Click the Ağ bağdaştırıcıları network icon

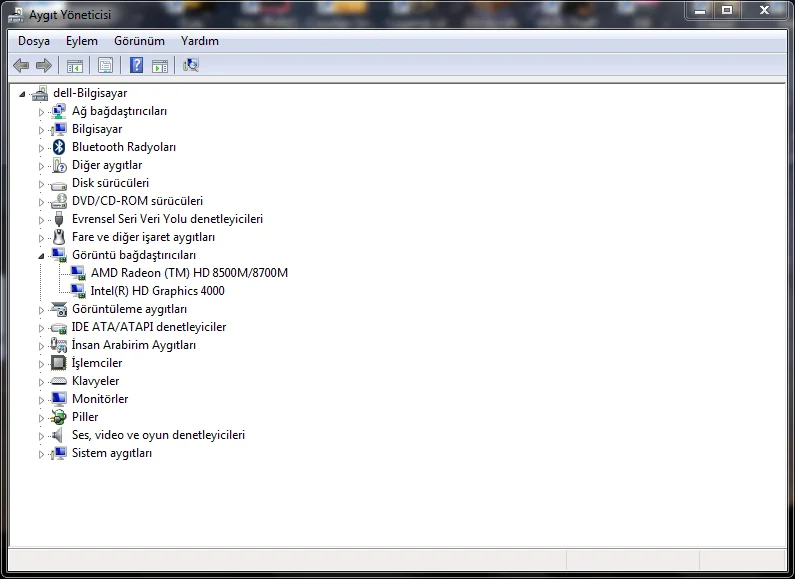[x=59, y=111]
